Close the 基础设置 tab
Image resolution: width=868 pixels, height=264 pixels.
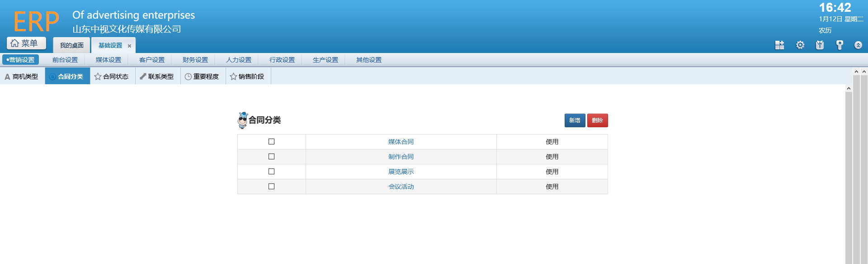point(129,46)
